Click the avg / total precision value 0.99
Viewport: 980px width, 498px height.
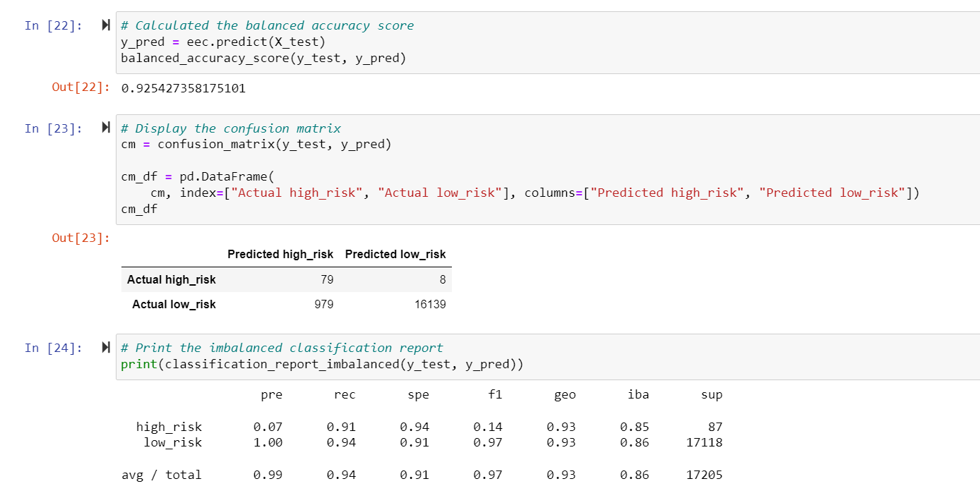coord(268,475)
